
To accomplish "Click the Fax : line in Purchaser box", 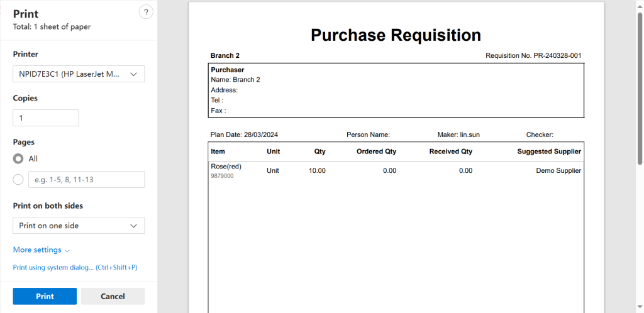I will coord(218,111).
